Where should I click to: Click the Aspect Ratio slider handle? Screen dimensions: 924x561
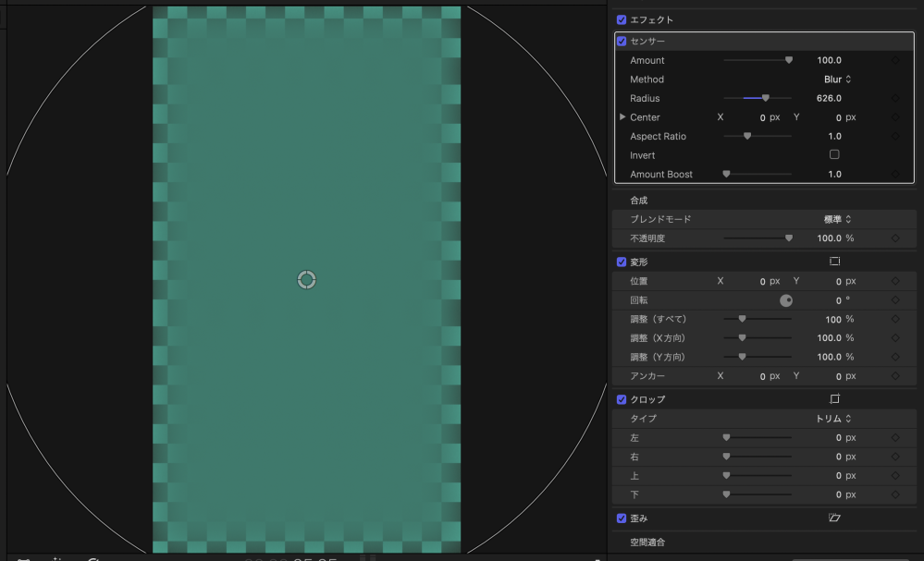tap(747, 136)
